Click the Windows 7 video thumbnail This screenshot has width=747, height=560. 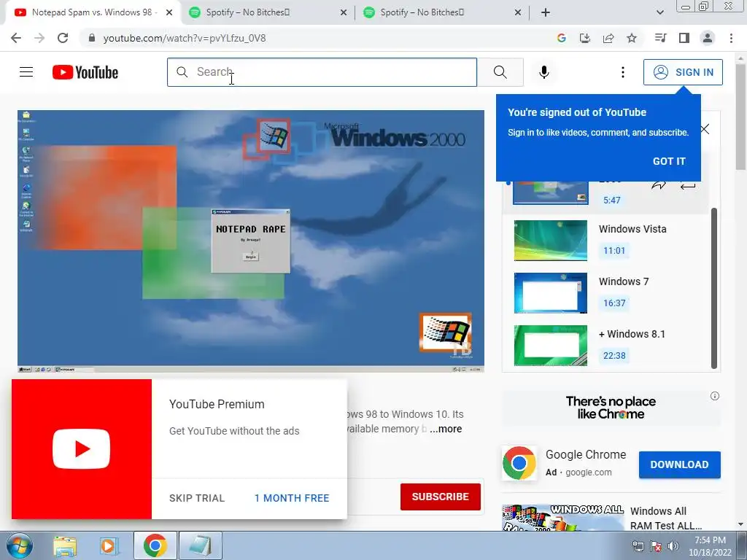(x=551, y=293)
